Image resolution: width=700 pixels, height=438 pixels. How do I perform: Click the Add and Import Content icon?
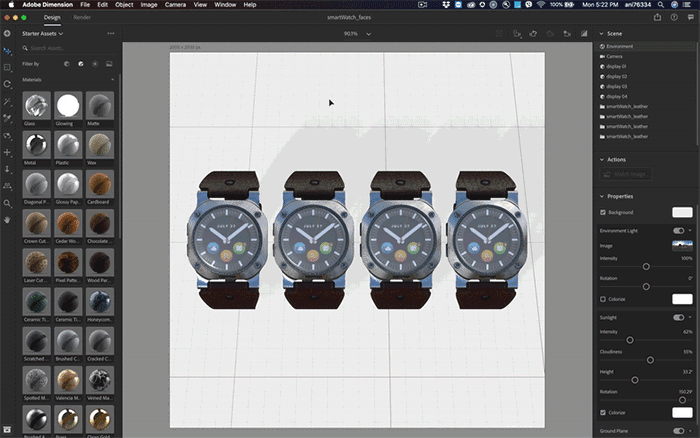click(x=7, y=33)
